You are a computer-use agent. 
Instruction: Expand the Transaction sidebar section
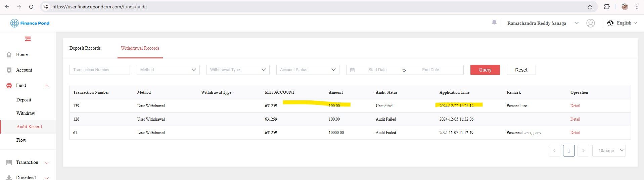pyautogui.click(x=28, y=163)
